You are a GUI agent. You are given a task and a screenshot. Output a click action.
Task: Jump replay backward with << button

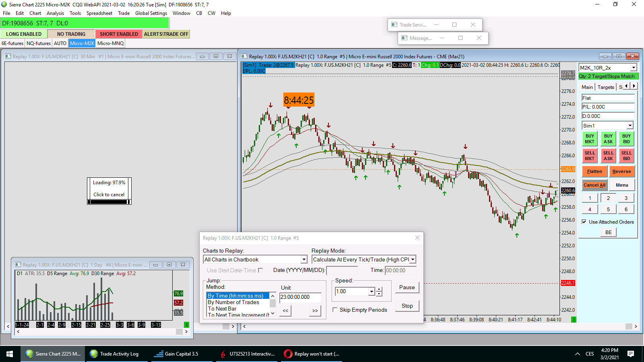(285, 311)
